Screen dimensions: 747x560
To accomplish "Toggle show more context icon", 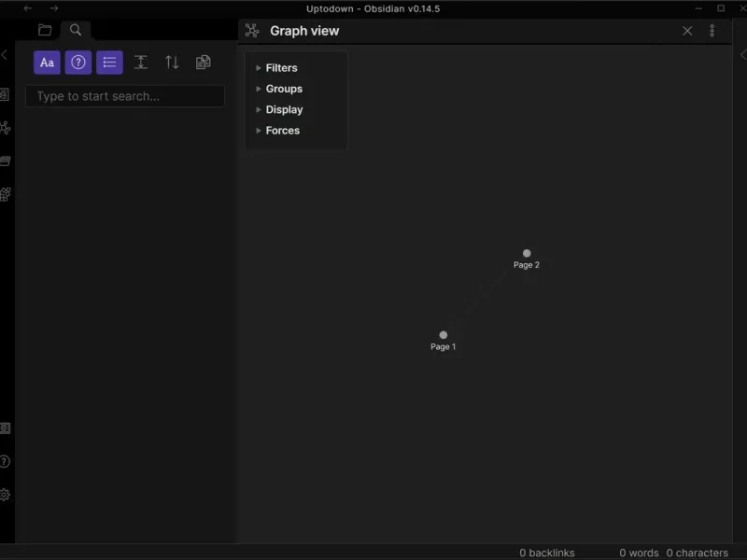I will (x=141, y=63).
